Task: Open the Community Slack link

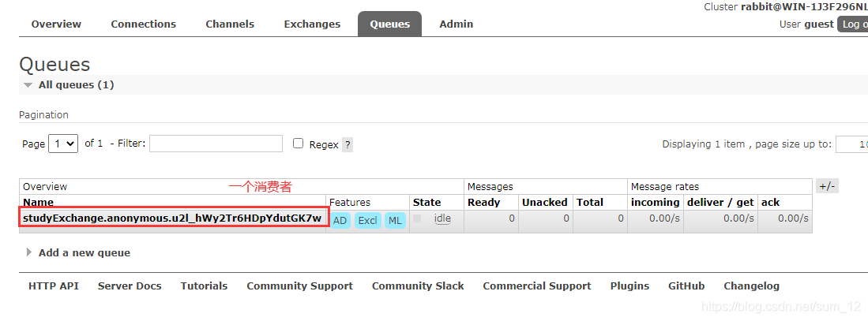Action: pyautogui.click(x=418, y=286)
